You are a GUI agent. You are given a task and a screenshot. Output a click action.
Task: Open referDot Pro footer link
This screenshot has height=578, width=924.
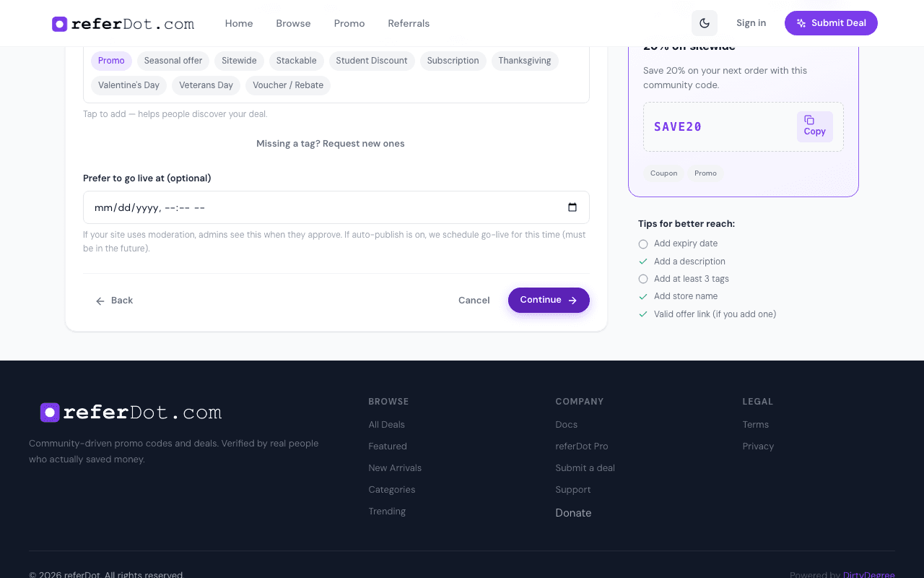tap(582, 447)
